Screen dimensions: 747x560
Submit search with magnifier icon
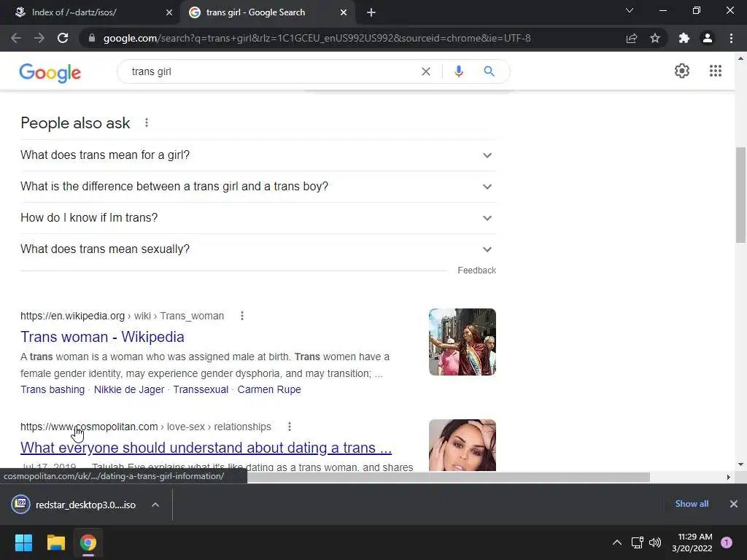[x=489, y=71]
